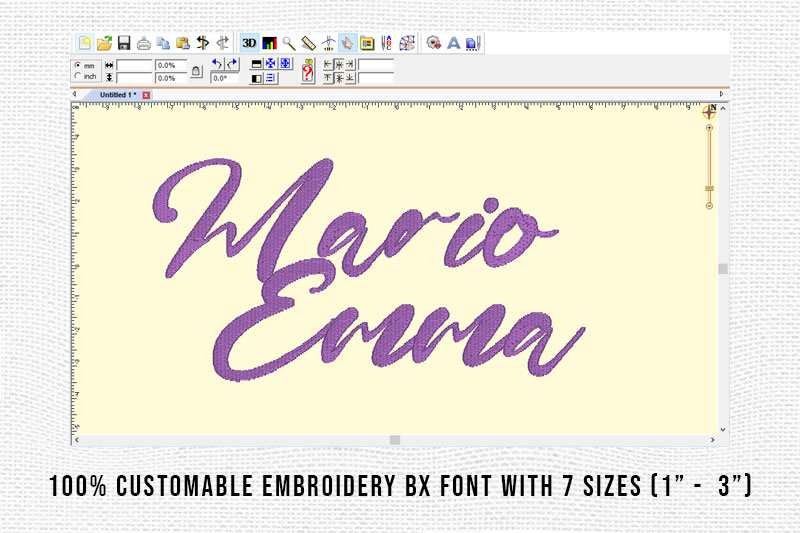Click the width percent field
800x533 pixels.
pos(171,65)
